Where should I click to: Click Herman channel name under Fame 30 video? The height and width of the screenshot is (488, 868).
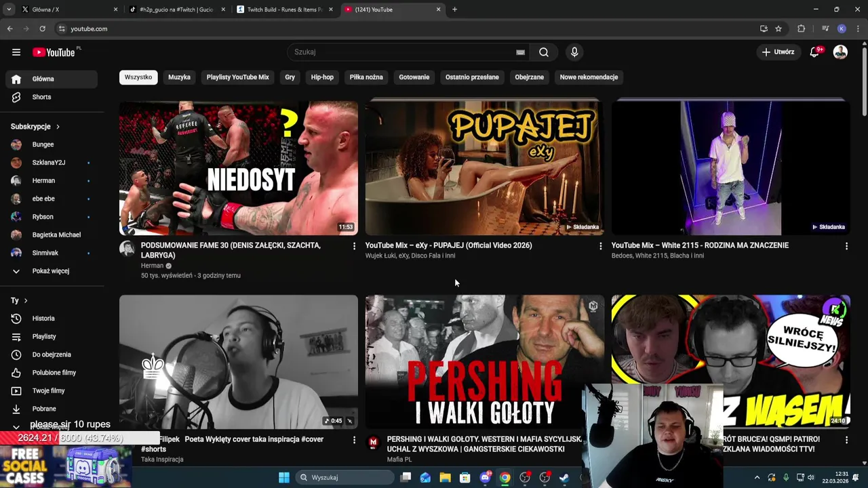coord(152,266)
